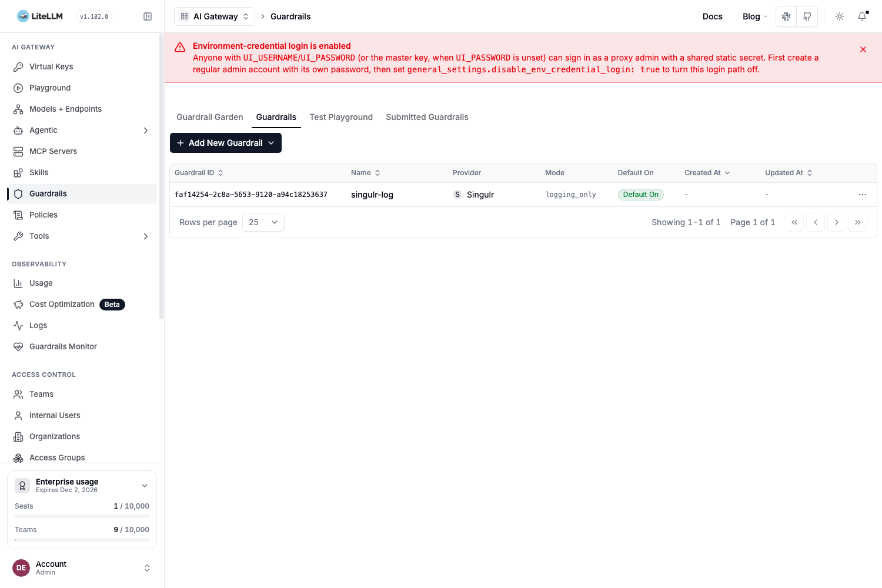Open the Blog dropdown menu
This screenshot has height=588, width=882.
[754, 16]
